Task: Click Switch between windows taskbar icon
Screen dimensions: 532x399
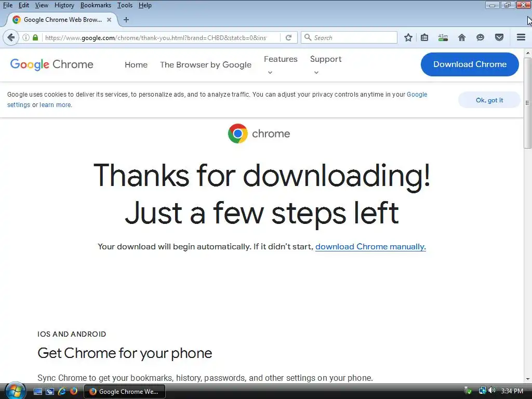Action: 50,392
